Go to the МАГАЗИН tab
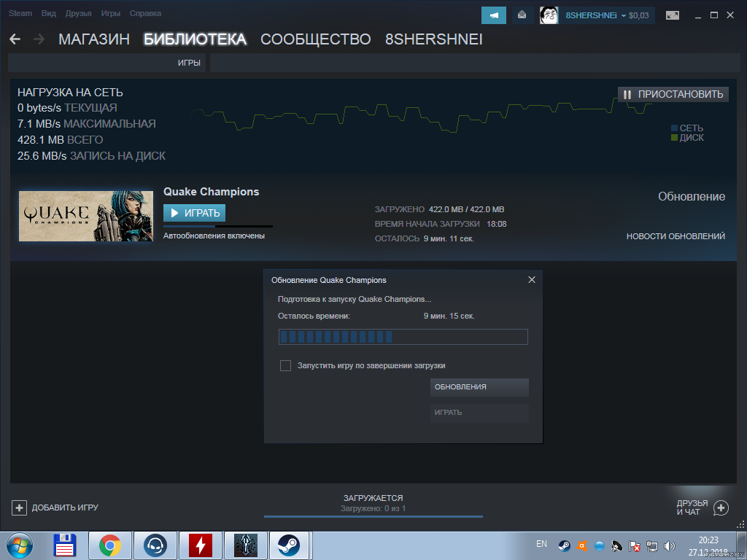 point(94,39)
